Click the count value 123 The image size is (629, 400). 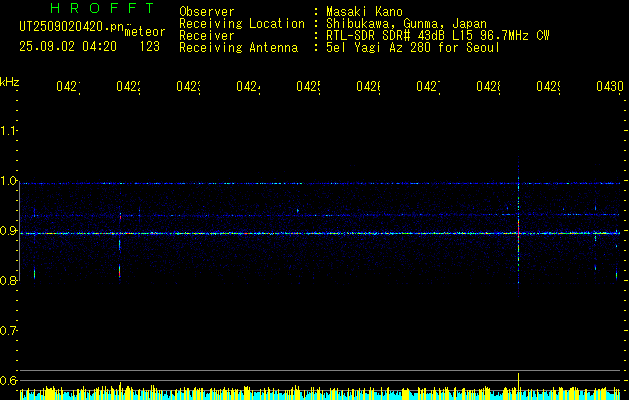(150, 47)
